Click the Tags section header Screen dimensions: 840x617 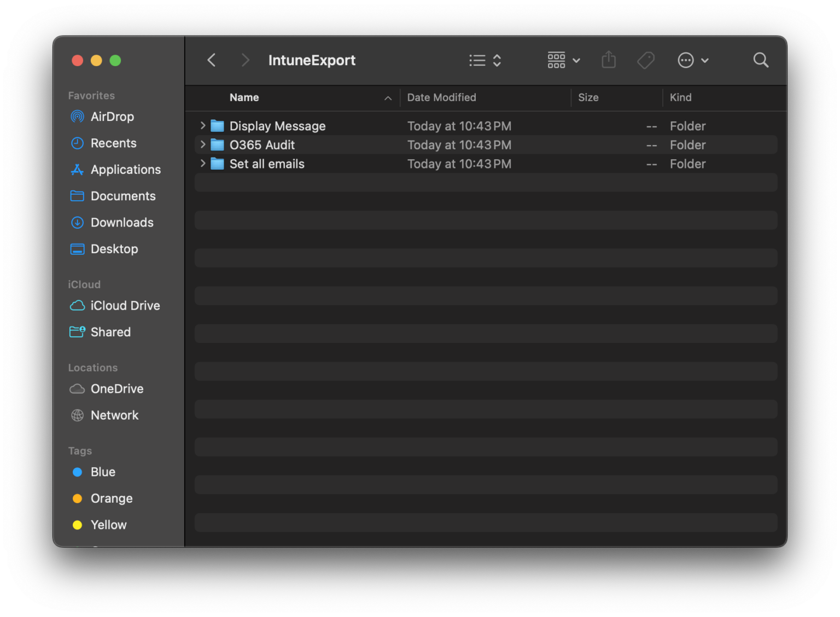click(x=80, y=451)
